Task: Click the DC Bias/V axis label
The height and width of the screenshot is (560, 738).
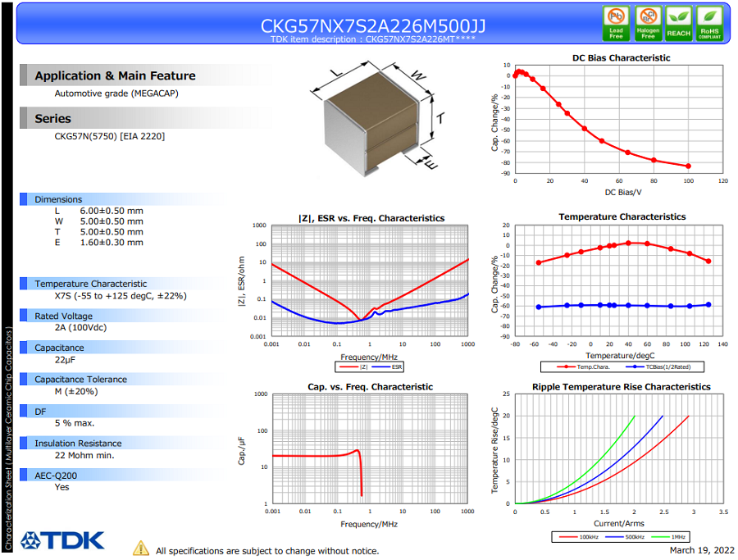Action: [x=622, y=192]
